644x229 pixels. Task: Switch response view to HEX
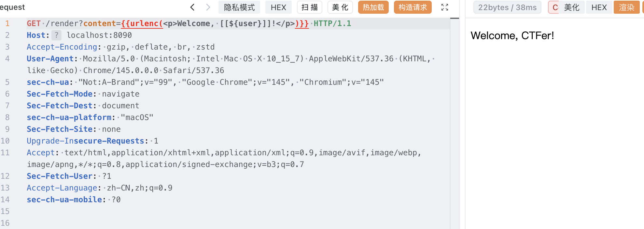point(599,7)
